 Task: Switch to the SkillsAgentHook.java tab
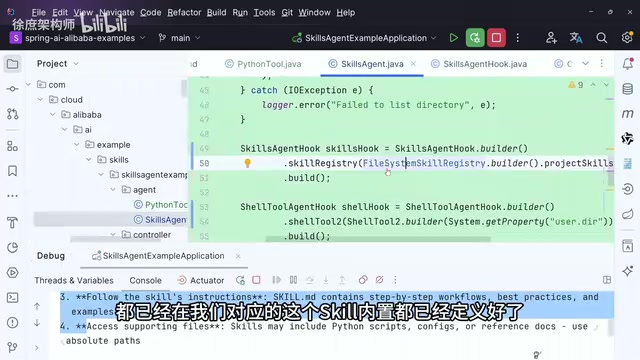[x=479, y=64]
